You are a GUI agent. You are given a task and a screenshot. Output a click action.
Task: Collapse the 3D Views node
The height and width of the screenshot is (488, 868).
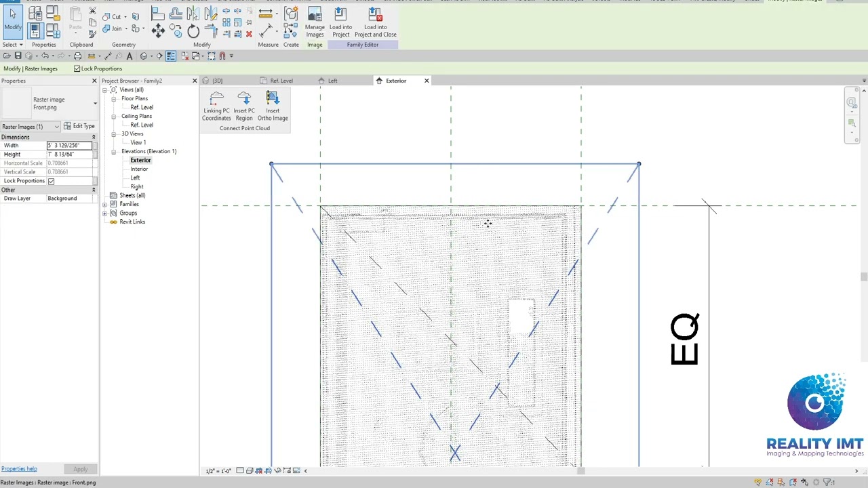pyautogui.click(x=113, y=134)
